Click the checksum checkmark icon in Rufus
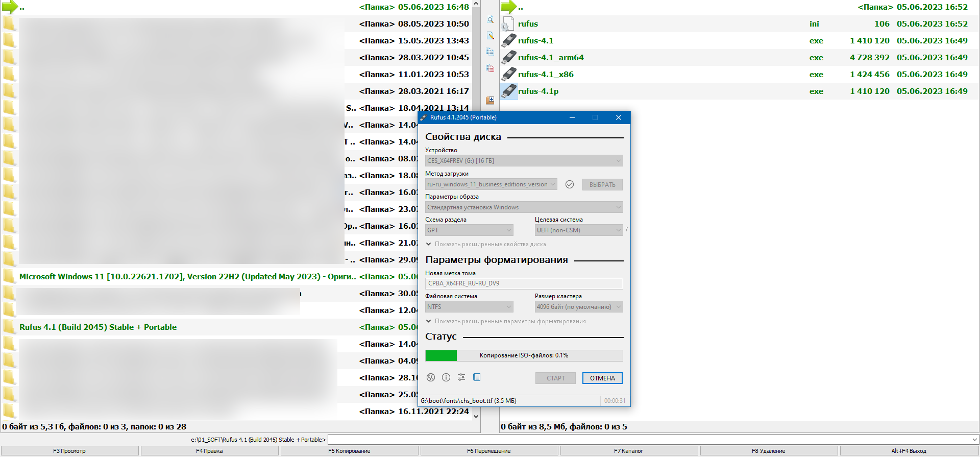 [570, 184]
